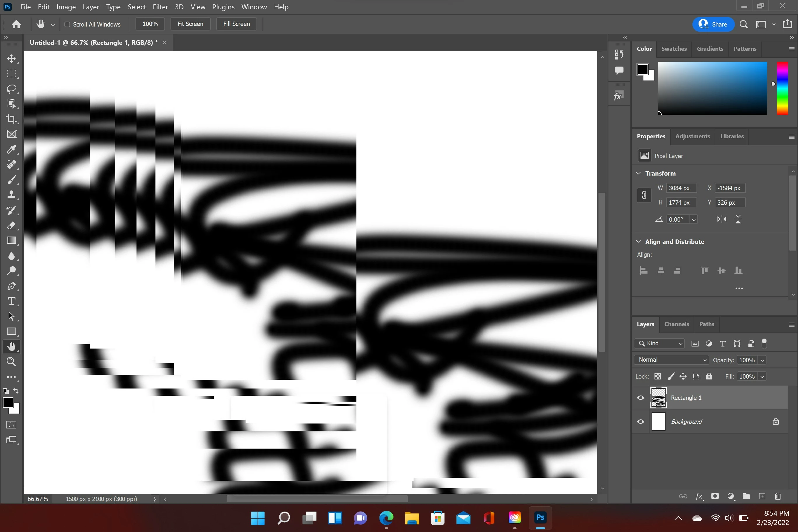Open the layer Opacity dropdown arrow
The height and width of the screenshot is (532, 798).
(762, 360)
